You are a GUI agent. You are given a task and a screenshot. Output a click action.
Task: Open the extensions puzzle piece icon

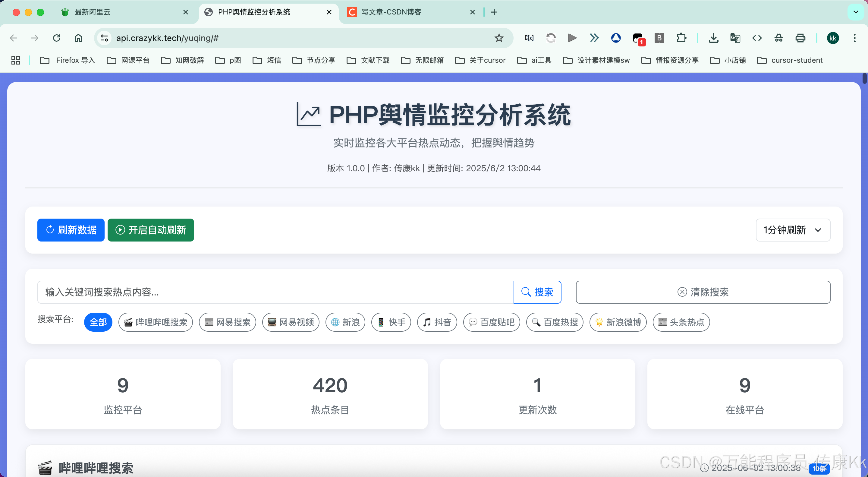pos(681,38)
